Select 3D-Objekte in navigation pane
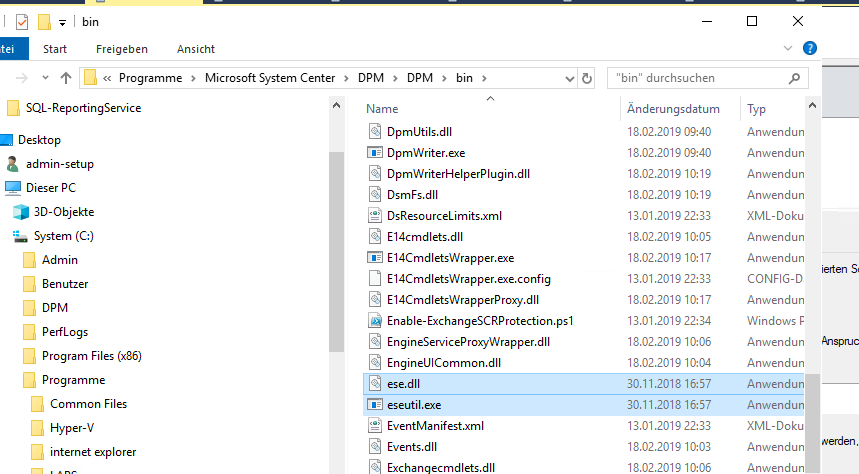Screen dimensions: 859x474 click(x=64, y=212)
